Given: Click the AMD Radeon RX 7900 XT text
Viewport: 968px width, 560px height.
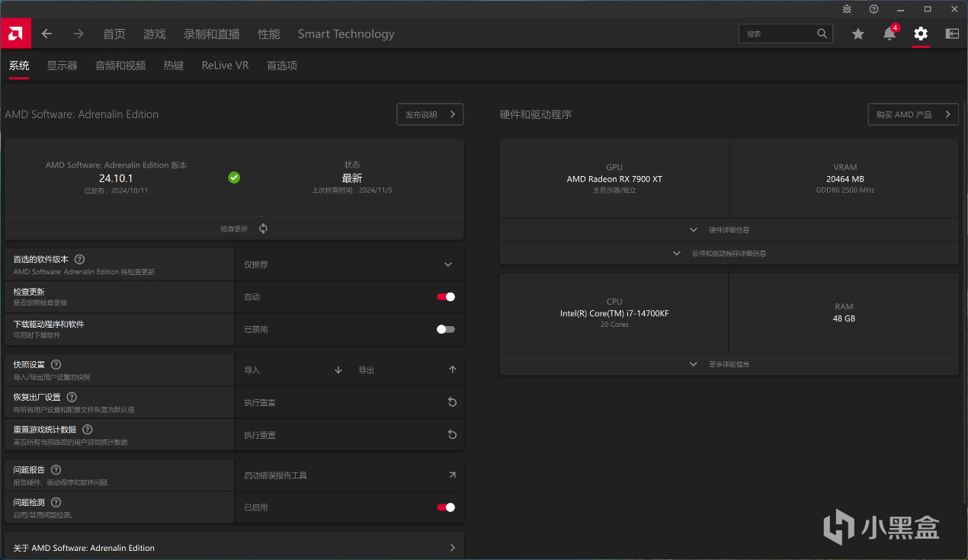Looking at the screenshot, I should [x=614, y=179].
